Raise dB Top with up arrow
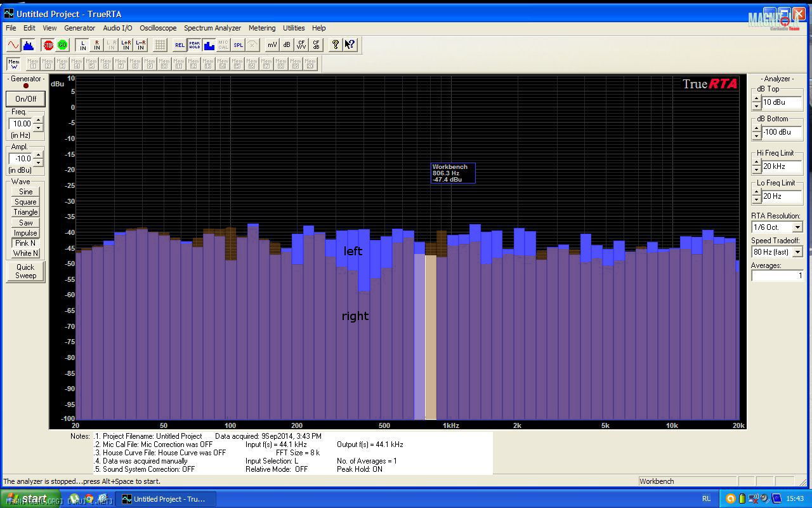The image size is (812, 508). point(756,98)
